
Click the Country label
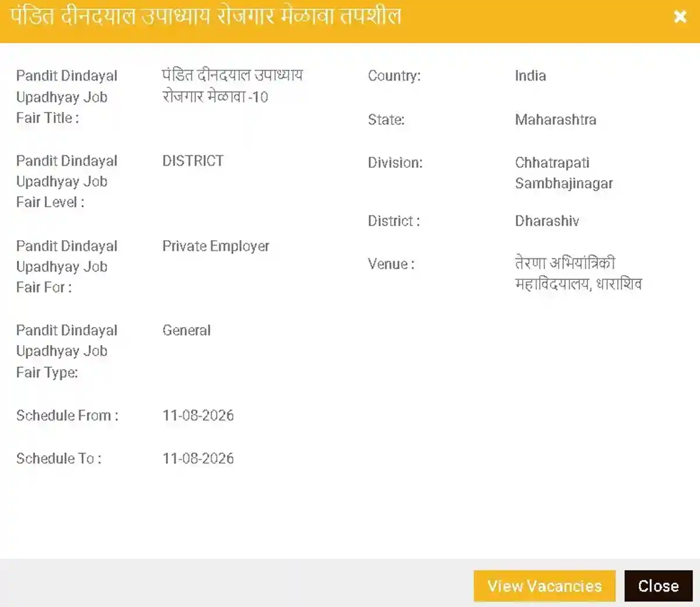[394, 76]
